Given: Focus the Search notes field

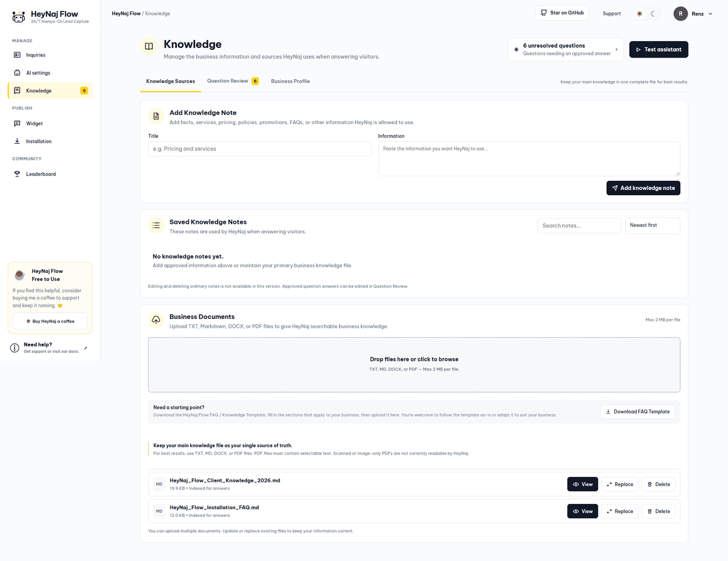Looking at the screenshot, I should point(579,225).
